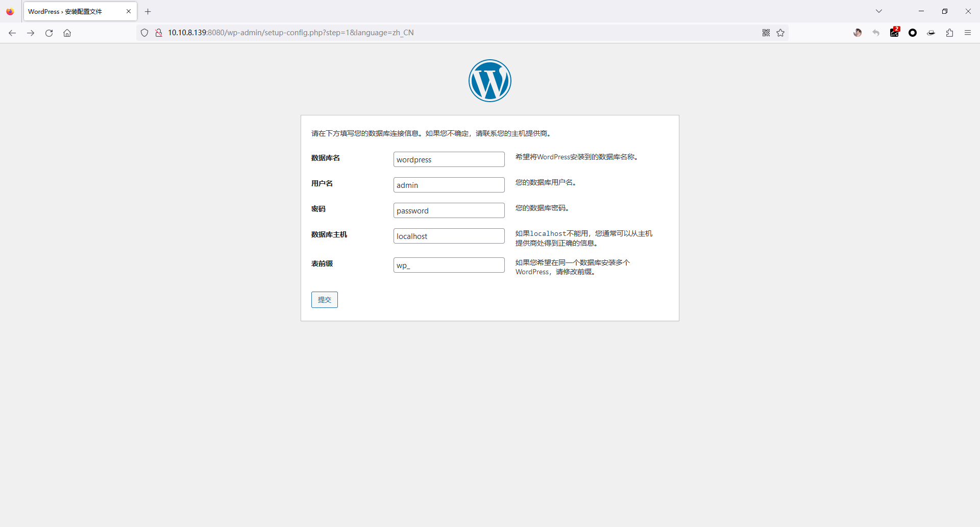
Task: Click the 数据库名 label
Action: [326, 158]
